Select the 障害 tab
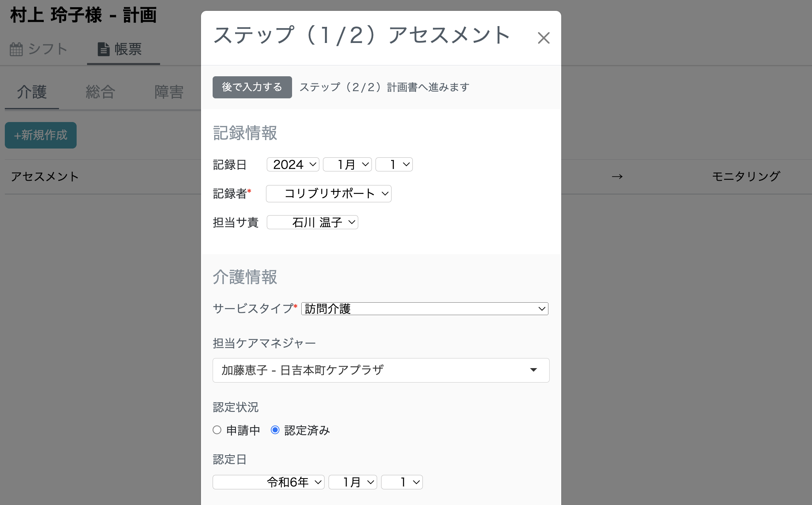 [x=168, y=92]
